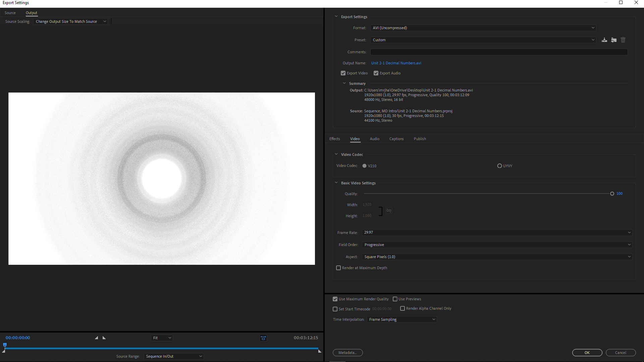Click the crop output source range icon

[x=263, y=338]
